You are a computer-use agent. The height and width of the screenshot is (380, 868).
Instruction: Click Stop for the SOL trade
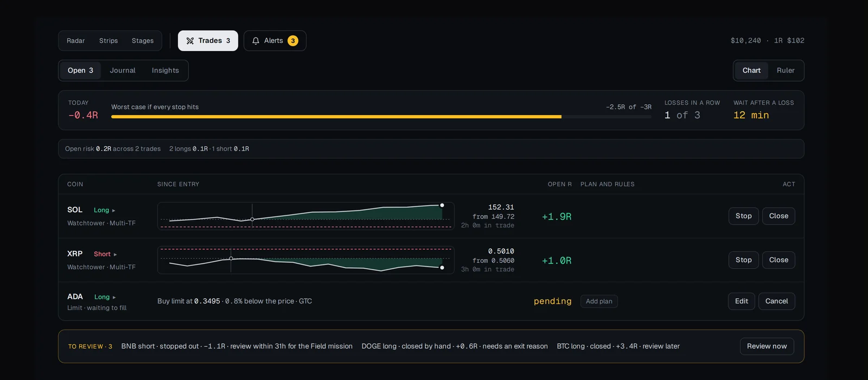744,216
